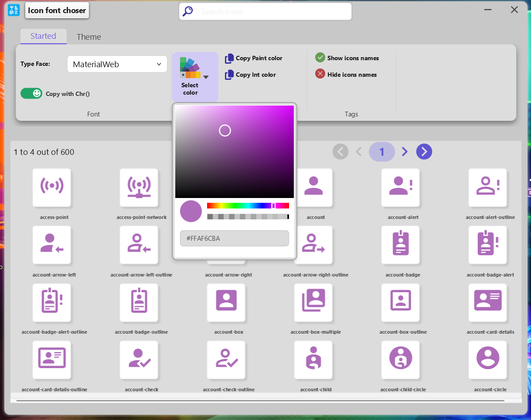Choose the account-card-details icon tile

pyautogui.click(x=488, y=303)
